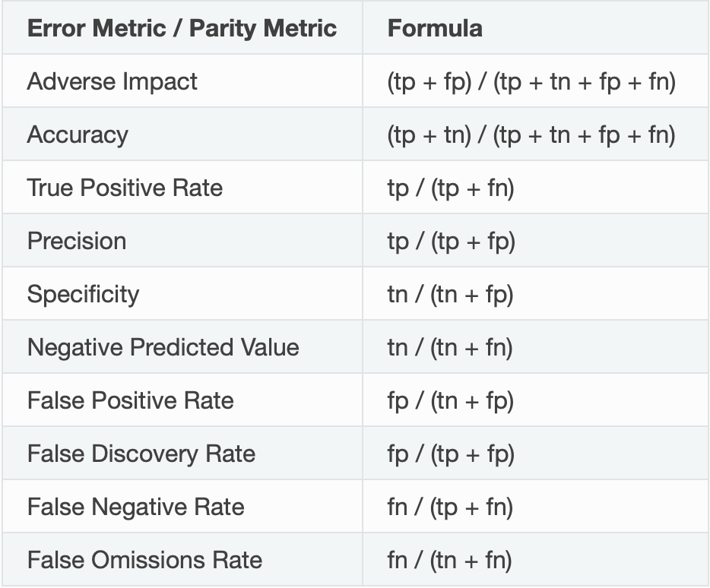The height and width of the screenshot is (588, 710).
Task: Click the False Positive Rate label
Action: [x=131, y=400]
